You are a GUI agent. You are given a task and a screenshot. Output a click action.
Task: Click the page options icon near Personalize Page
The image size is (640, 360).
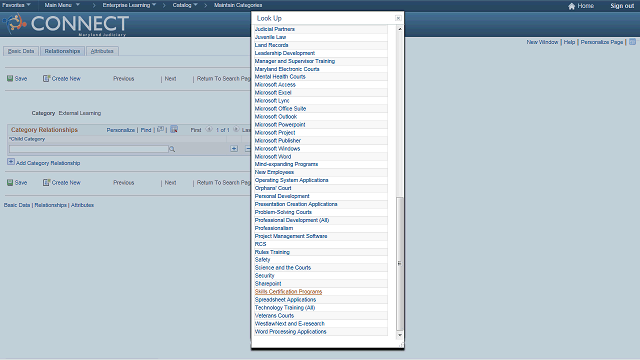point(632,42)
